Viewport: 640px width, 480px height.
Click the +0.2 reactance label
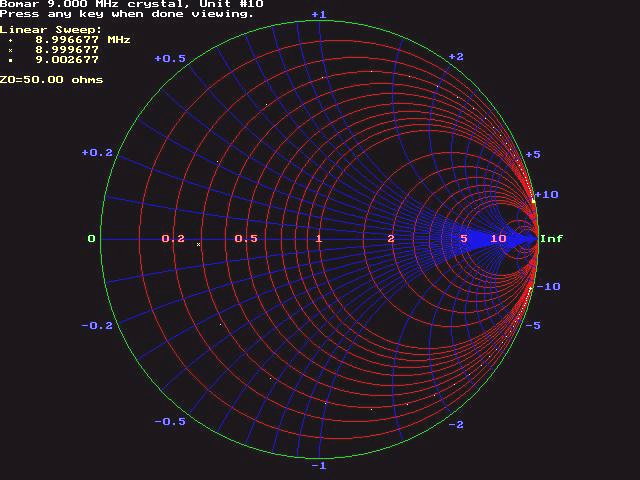click(97, 153)
